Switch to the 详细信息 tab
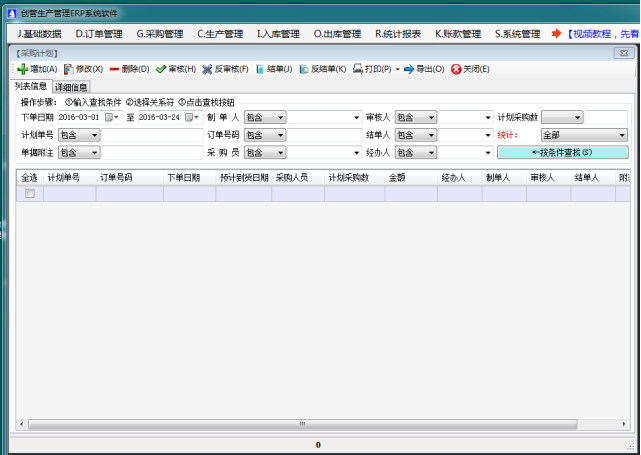 click(x=71, y=87)
